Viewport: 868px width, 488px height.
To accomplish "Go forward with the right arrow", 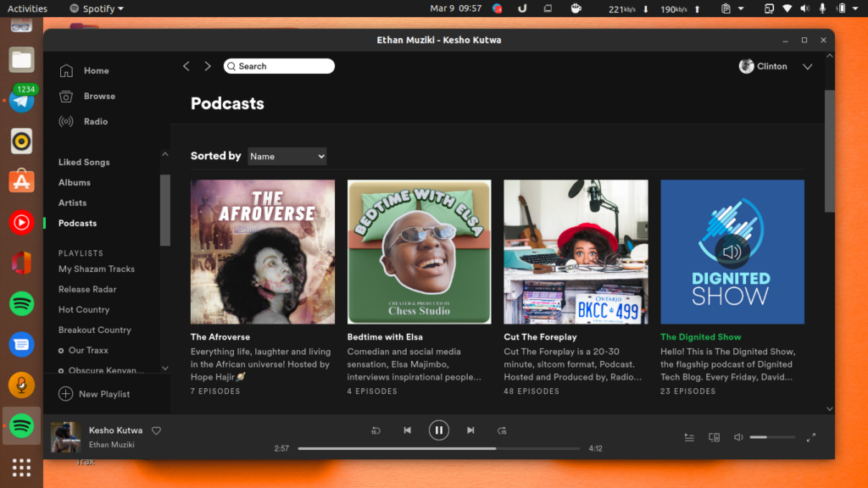I will click(208, 66).
